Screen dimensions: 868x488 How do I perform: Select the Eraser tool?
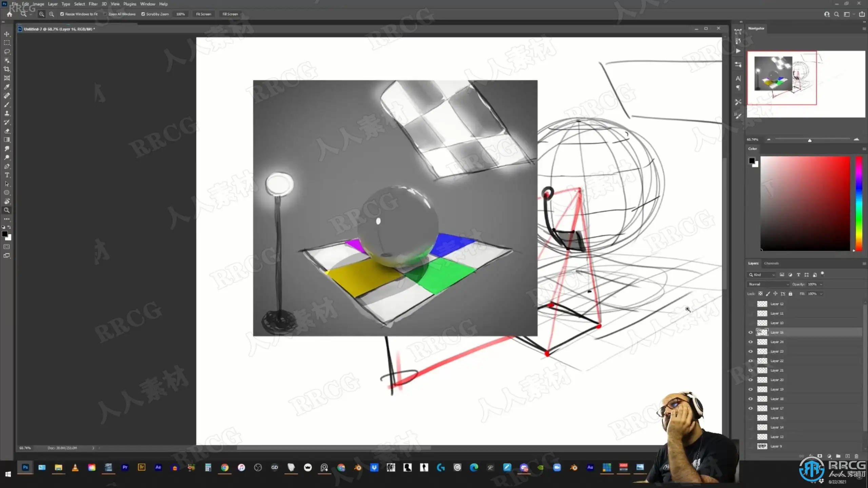point(7,131)
